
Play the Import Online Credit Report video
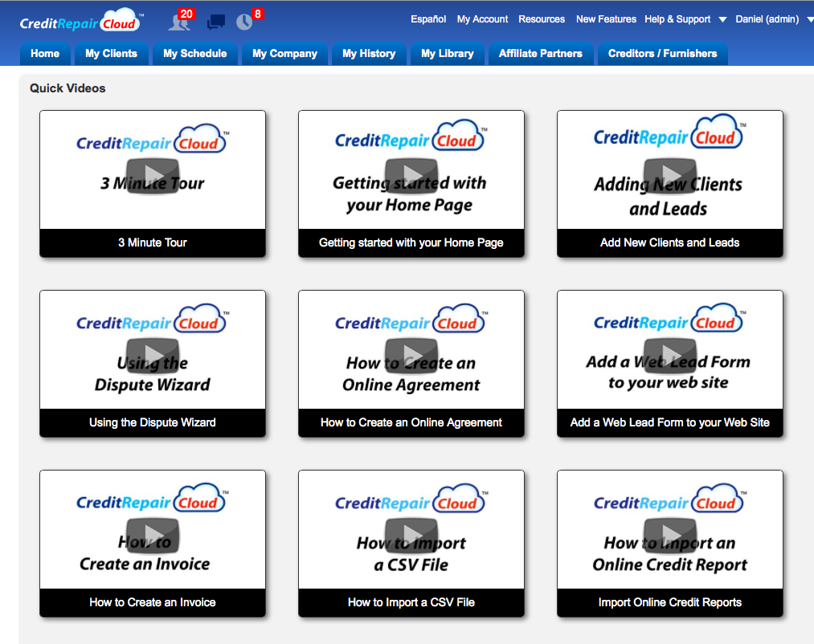pos(669,536)
